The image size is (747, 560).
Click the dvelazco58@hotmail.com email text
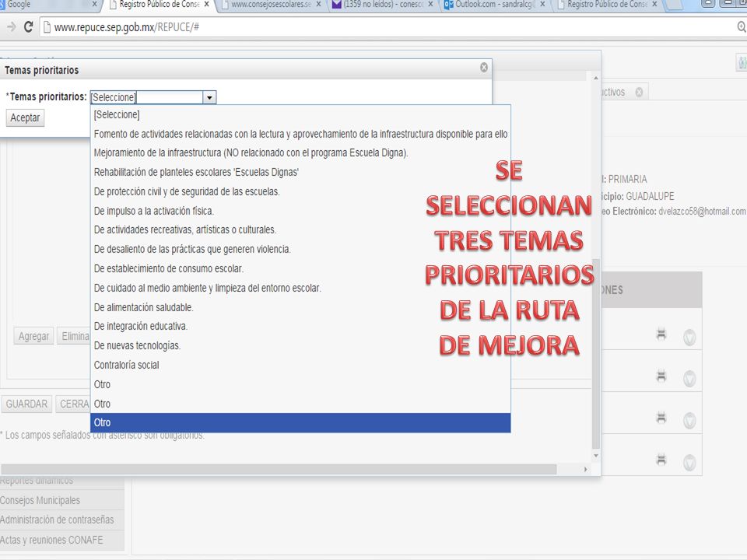pyautogui.click(x=702, y=212)
